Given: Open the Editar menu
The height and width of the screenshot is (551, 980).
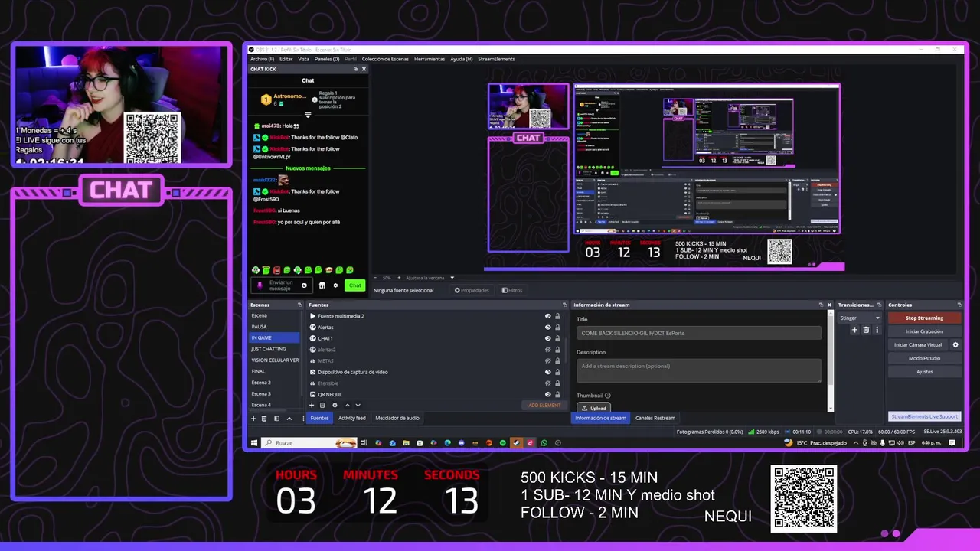Looking at the screenshot, I should (286, 59).
